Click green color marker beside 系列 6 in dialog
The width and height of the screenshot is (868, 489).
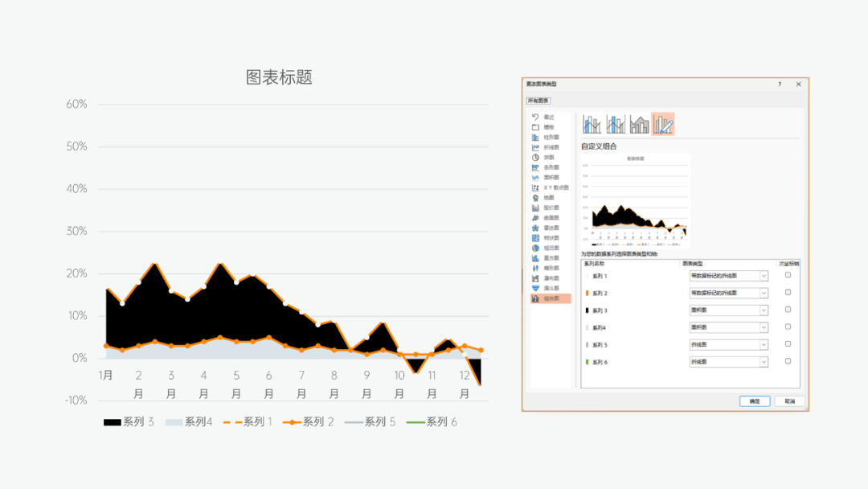587,362
